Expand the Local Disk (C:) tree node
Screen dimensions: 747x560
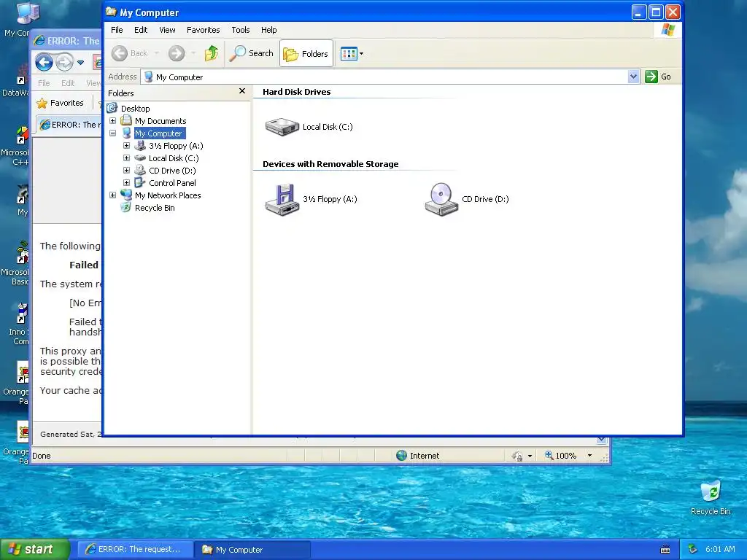tap(127, 158)
